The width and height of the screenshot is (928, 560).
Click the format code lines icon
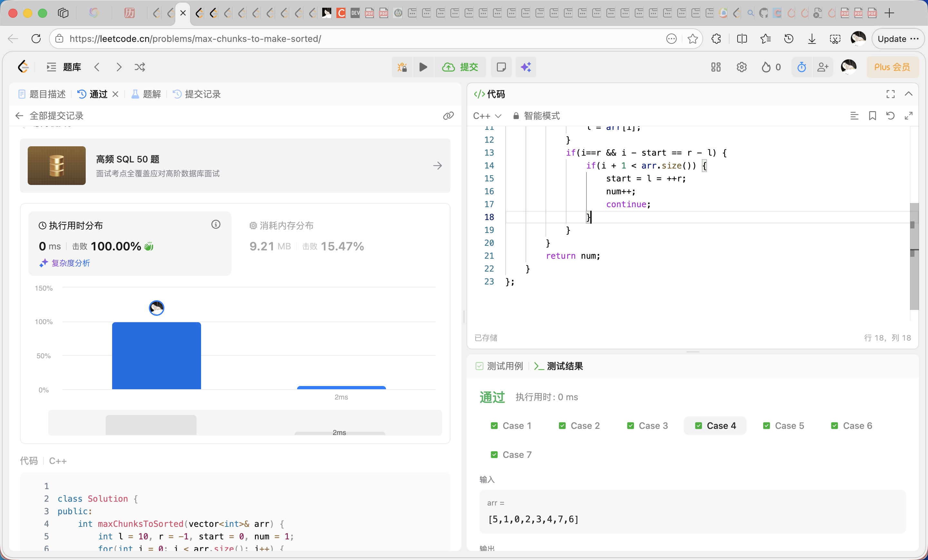click(854, 116)
